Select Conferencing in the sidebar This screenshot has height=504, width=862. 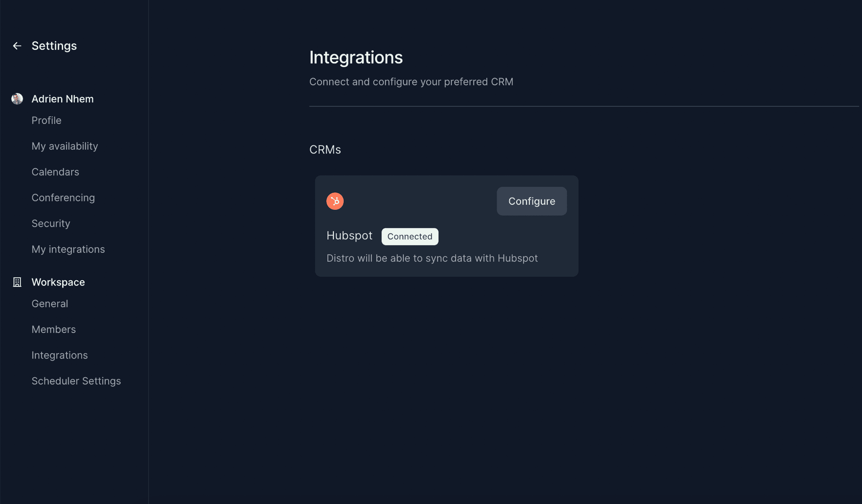(63, 198)
